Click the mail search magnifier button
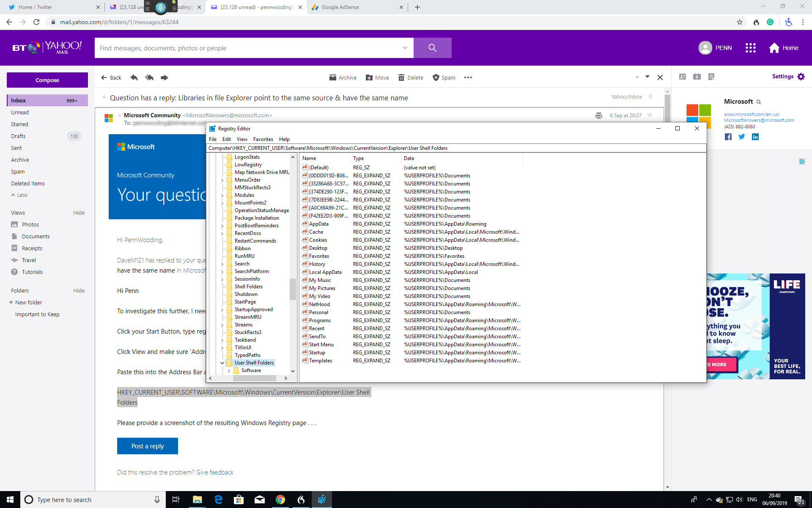This screenshot has width=812, height=508. point(432,48)
